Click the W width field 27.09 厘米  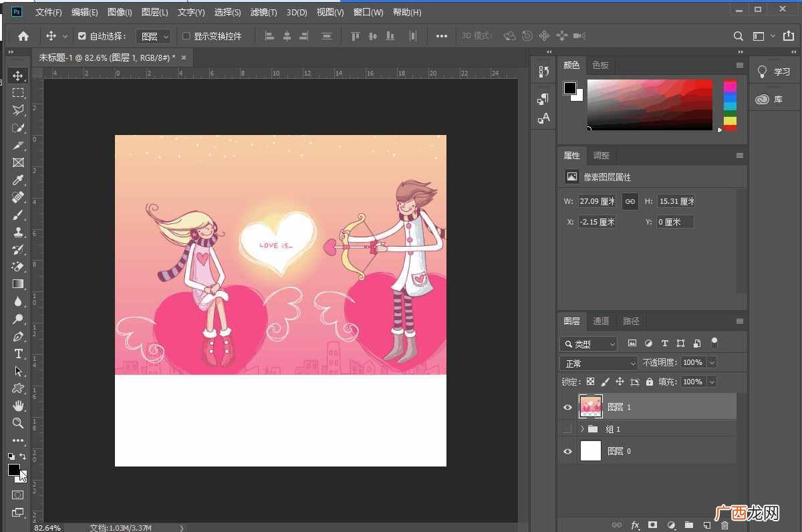pos(597,201)
